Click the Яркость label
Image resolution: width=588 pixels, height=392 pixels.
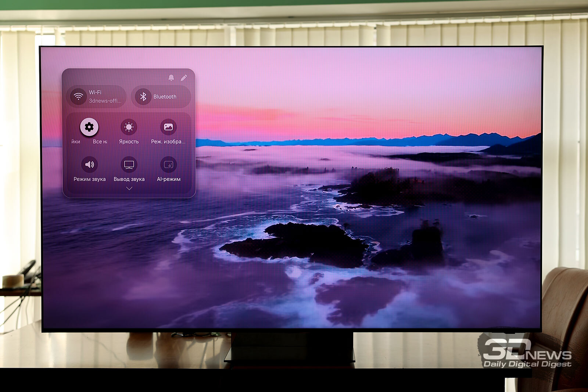tap(129, 141)
